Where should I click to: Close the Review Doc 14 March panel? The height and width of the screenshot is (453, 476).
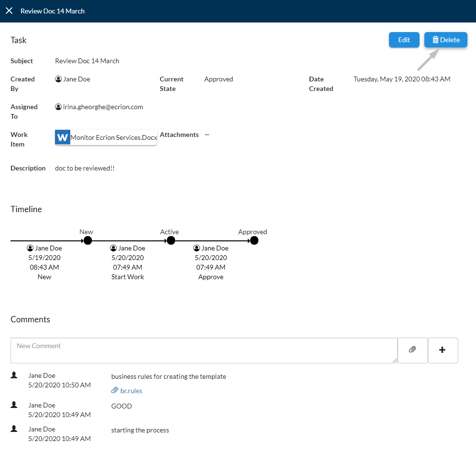click(9, 11)
